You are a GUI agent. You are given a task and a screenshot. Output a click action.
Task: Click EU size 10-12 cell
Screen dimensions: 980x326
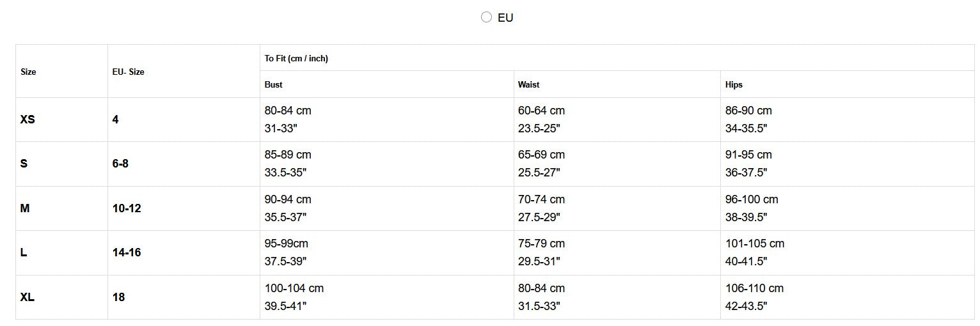[127, 208]
